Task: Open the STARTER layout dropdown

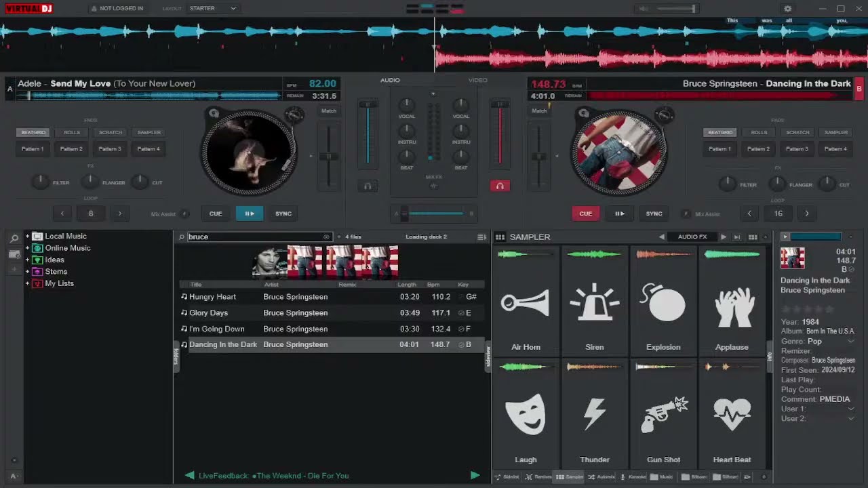Action: click(x=213, y=8)
